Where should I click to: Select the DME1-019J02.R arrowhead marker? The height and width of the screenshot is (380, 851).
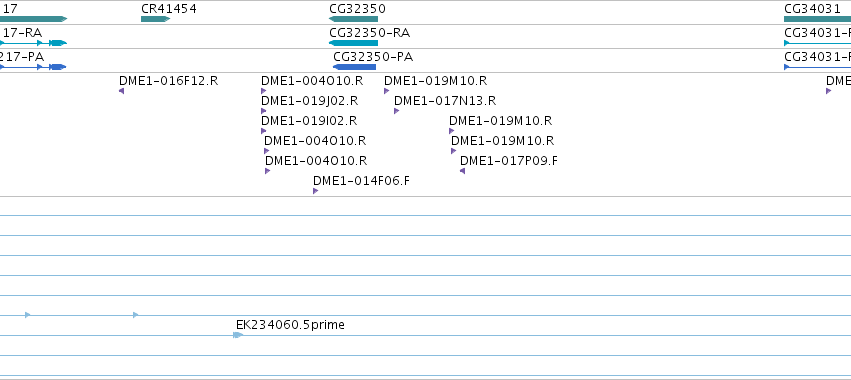coord(264,111)
